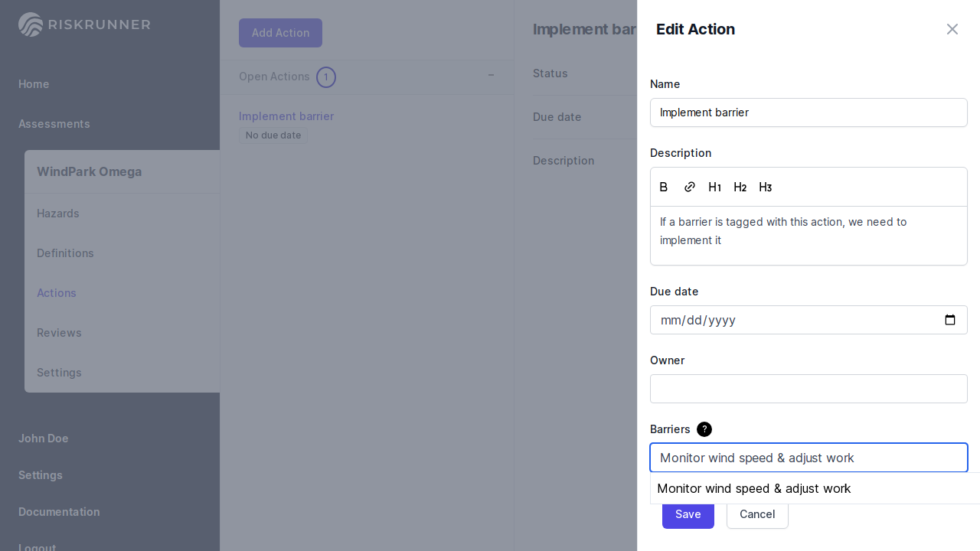
Task: Apply Heading 1 formatting
Action: pyautogui.click(x=714, y=187)
